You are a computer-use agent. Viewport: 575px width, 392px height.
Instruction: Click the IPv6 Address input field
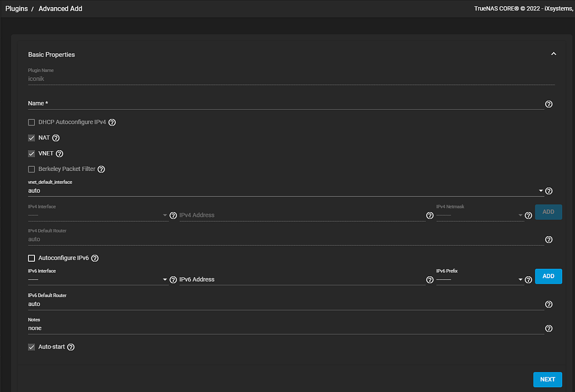[x=302, y=280]
